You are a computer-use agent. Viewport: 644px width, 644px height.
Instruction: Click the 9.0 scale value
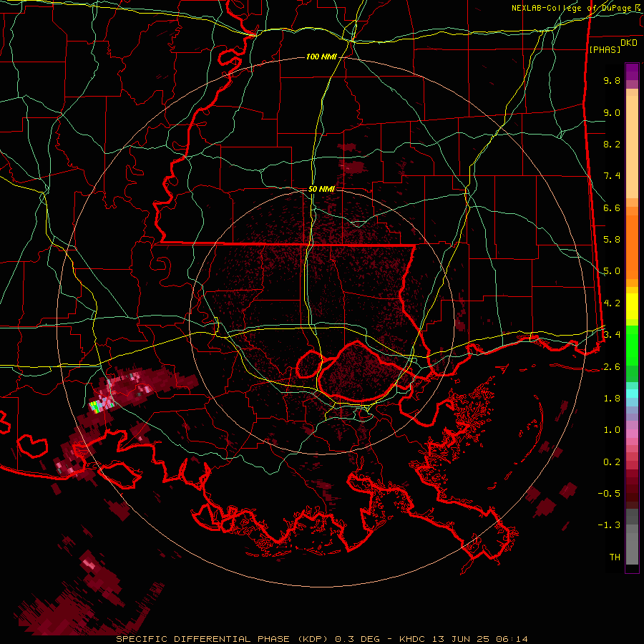(612, 112)
